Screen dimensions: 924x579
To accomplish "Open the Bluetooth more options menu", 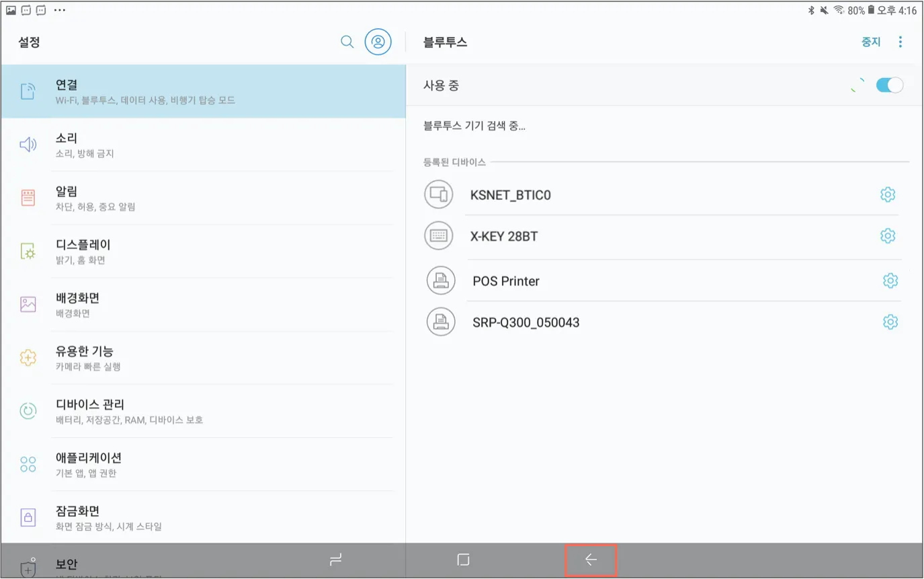I will (900, 42).
